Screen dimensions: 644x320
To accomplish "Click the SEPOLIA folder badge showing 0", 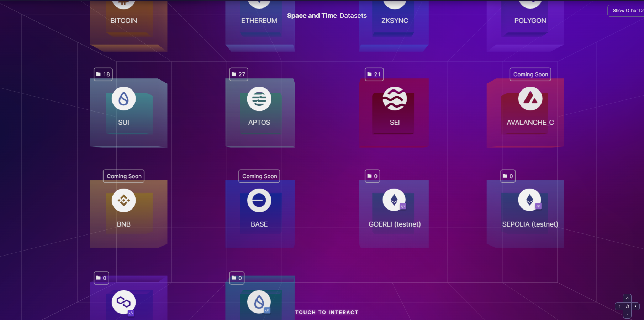I will [x=508, y=176].
